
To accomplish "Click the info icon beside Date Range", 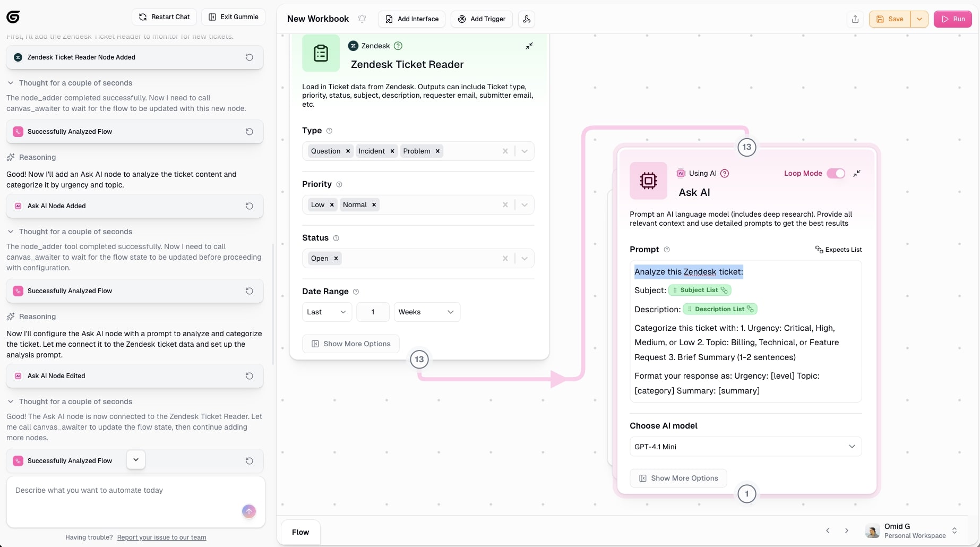I will (x=356, y=292).
